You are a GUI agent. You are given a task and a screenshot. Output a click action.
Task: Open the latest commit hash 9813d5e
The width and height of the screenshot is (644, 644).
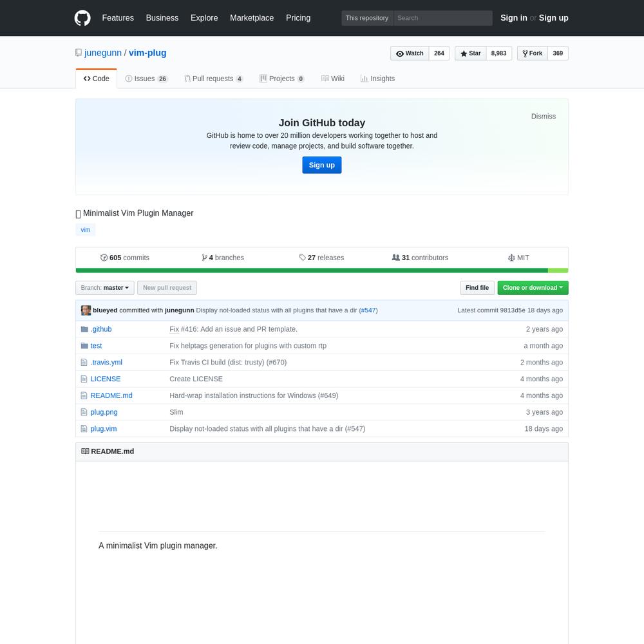[512, 310]
